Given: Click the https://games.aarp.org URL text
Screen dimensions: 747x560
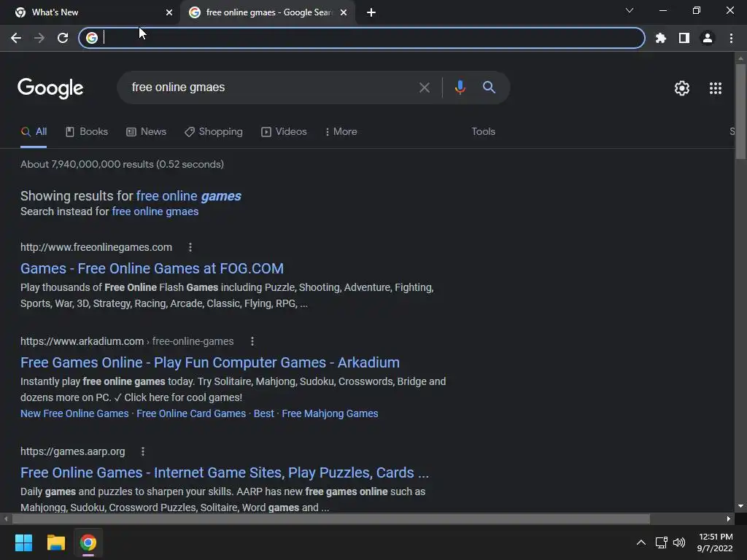Looking at the screenshot, I should [x=73, y=451].
